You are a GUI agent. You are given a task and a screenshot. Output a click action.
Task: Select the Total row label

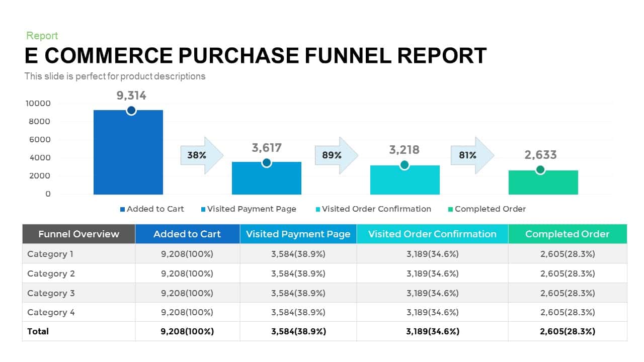pos(38,331)
